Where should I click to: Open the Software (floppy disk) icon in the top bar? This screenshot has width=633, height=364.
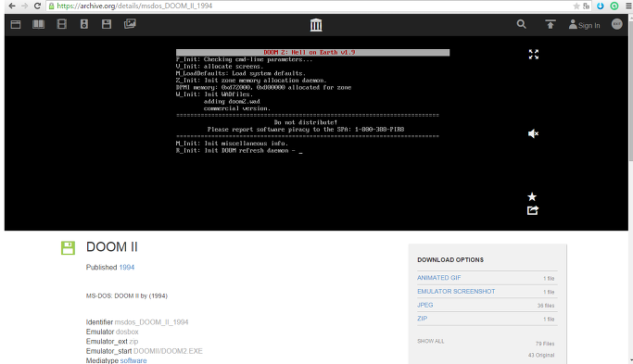107,24
